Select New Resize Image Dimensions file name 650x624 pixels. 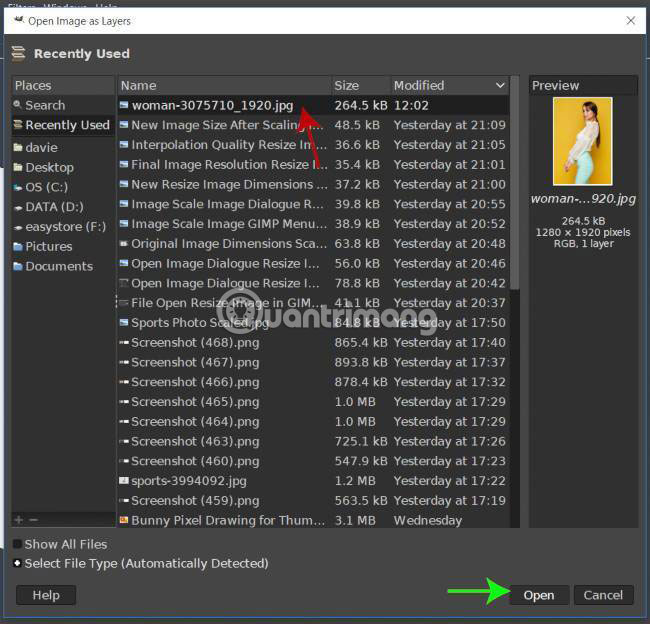click(x=229, y=185)
